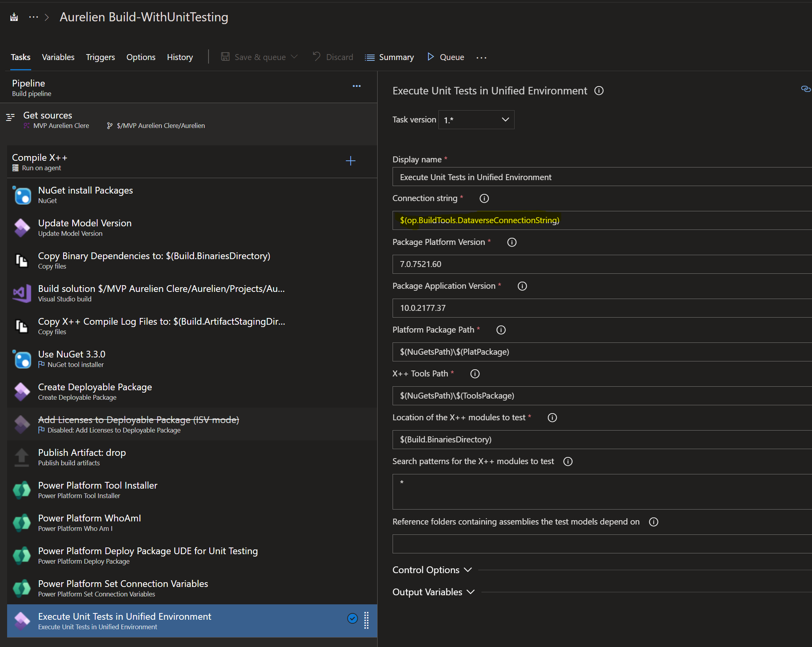Click the Package Platform Version field
Viewport: 812px width, 647px height.
click(602, 264)
